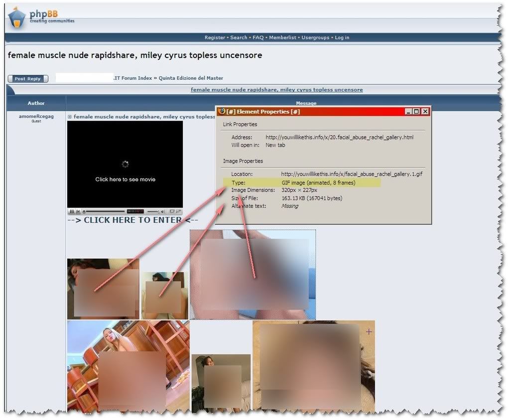
Task: Click the video player seek bar
Action: click(x=106, y=211)
